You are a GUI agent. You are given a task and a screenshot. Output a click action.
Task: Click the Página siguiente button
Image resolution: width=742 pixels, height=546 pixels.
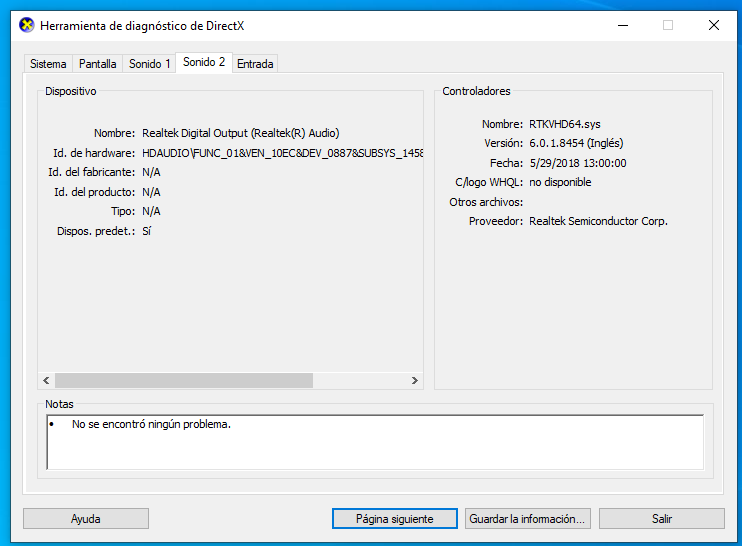pyautogui.click(x=395, y=519)
